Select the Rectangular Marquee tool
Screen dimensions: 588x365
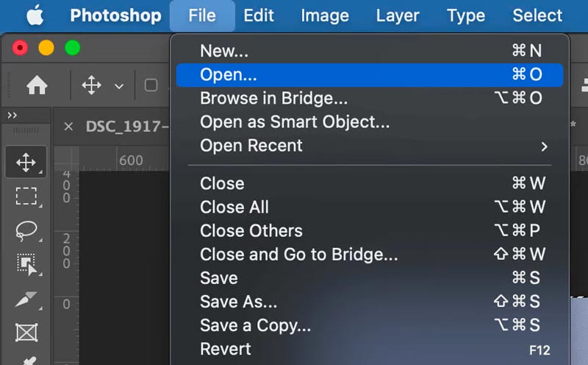[26, 196]
